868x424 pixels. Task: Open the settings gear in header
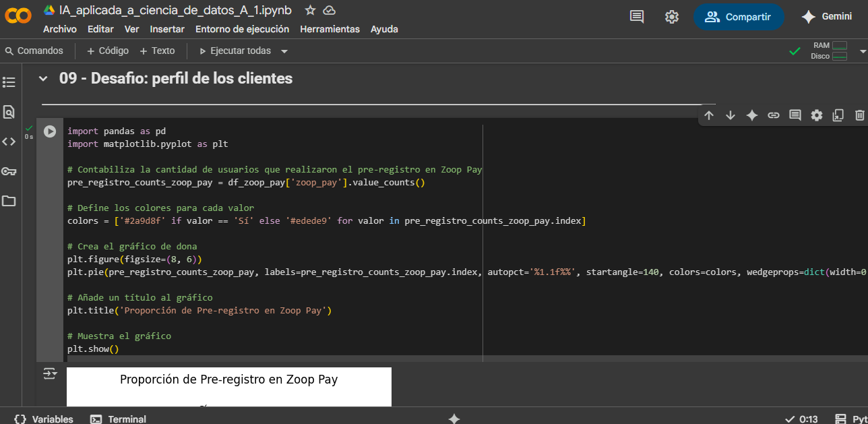(672, 17)
